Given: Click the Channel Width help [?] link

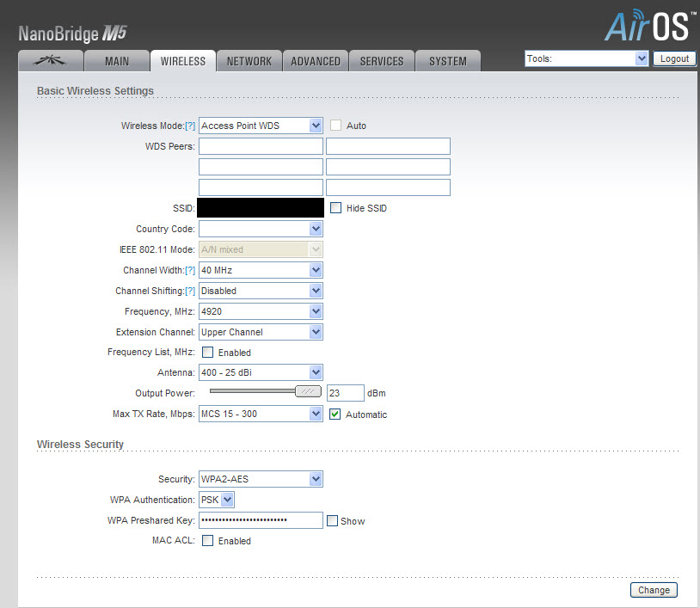Looking at the screenshot, I should (x=190, y=270).
